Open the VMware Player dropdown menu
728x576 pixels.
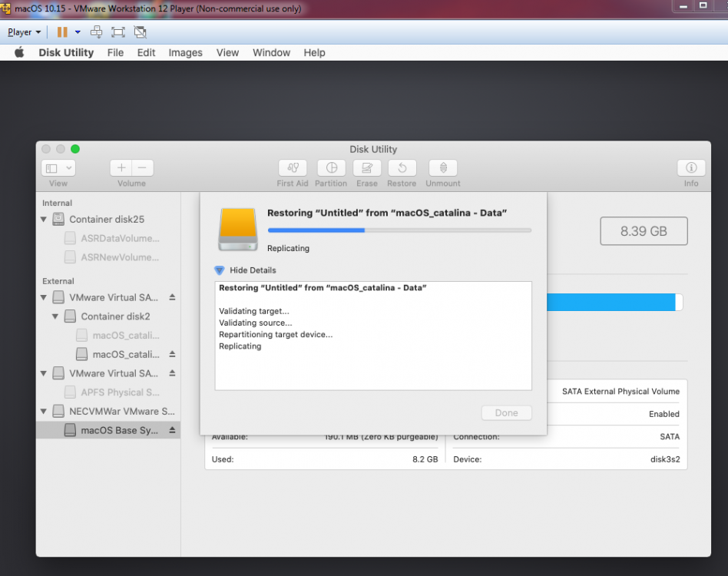24,32
